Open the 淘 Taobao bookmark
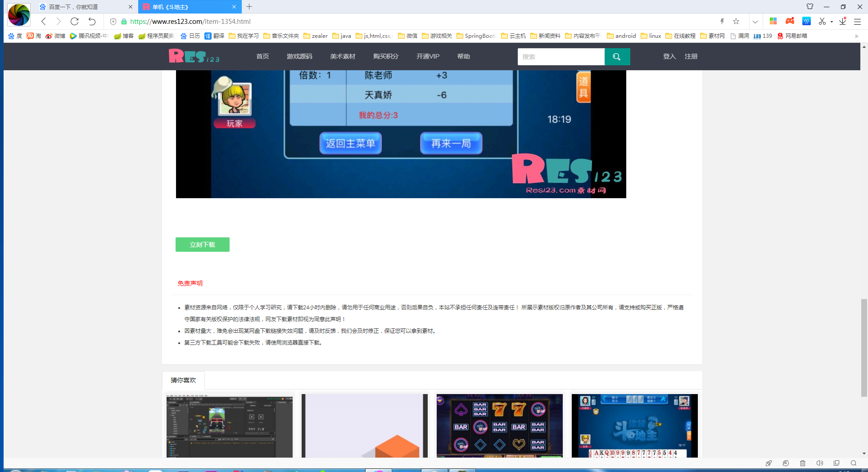Viewport: 868px width, 472px height. 34,36
